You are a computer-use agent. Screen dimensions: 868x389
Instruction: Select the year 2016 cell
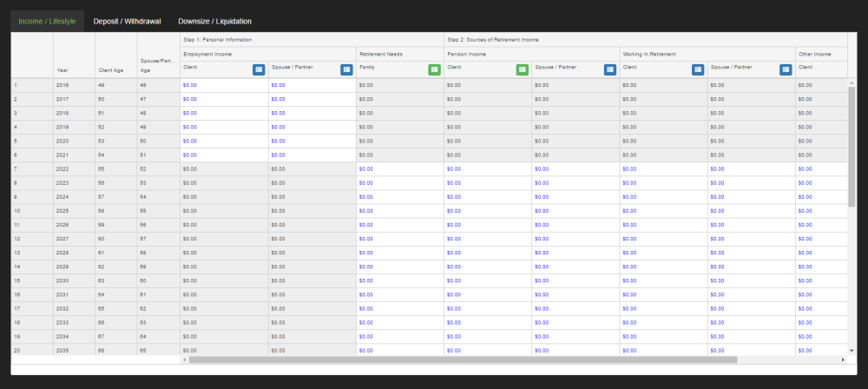point(74,85)
